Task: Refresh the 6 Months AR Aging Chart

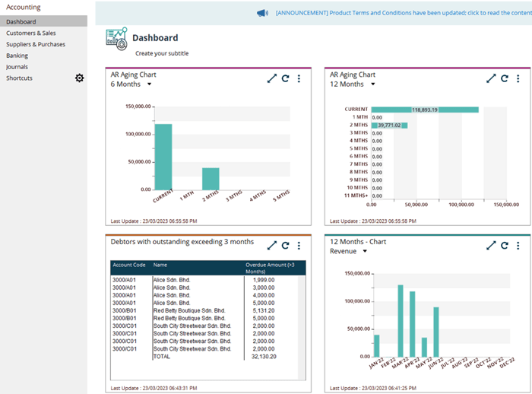Action: [286, 78]
